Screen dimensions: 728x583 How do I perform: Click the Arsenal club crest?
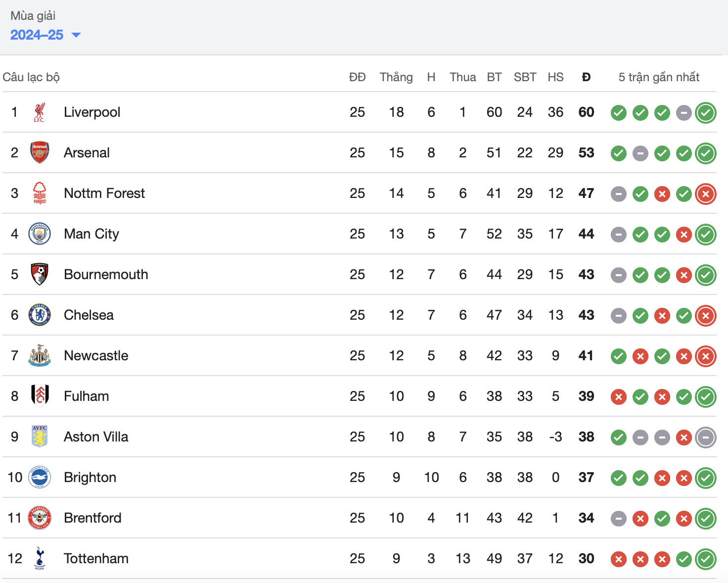tap(40, 153)
